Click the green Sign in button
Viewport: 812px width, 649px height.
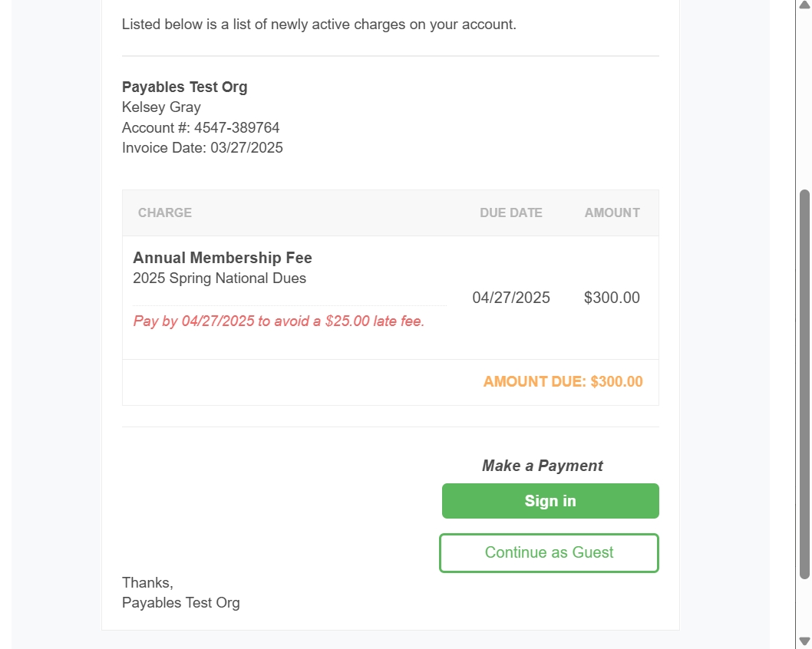[550, 500]
